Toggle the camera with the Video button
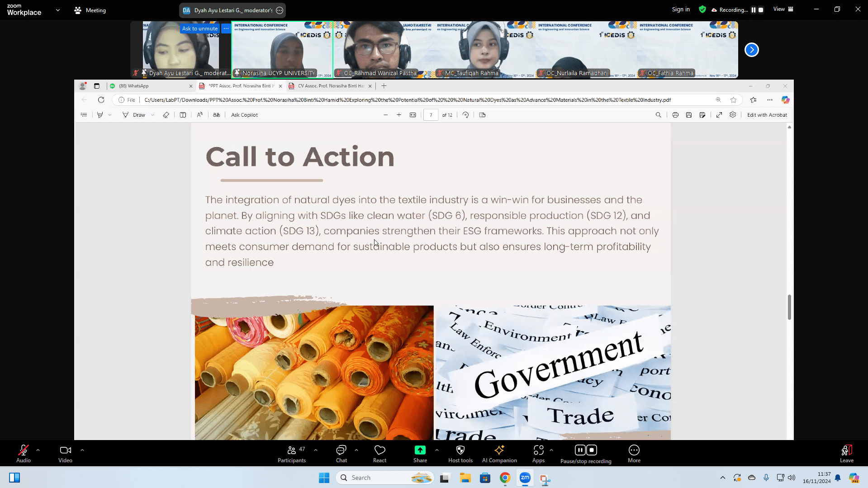The image size is (868, 488). 65,454
